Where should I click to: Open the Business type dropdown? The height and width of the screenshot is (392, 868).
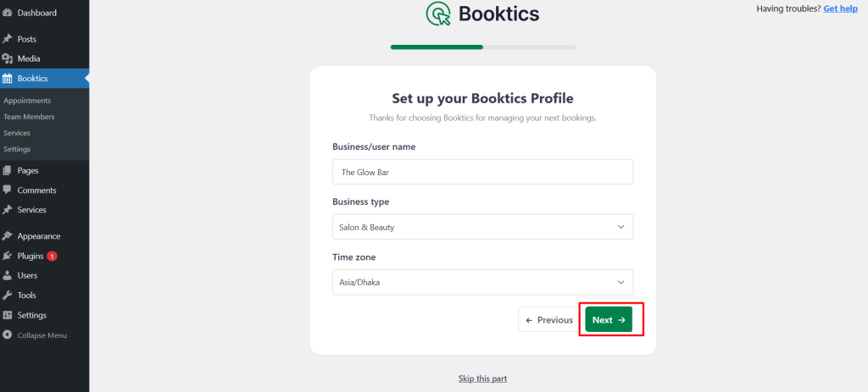point(482,227)
